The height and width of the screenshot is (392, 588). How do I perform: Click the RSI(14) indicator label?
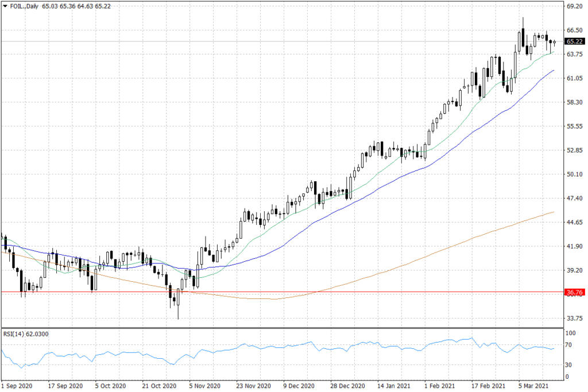pyautogui.click(x=25, y=332)
